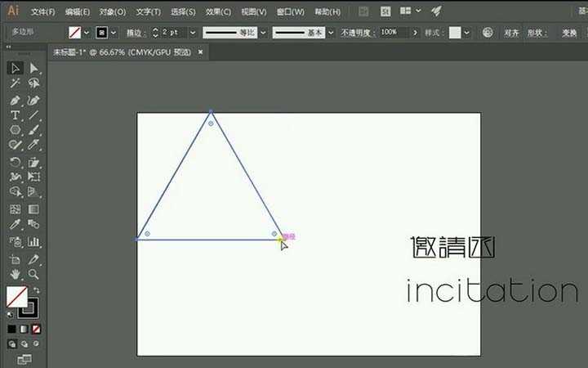Choose the Rotate tool
Viewport: 588px width, 368px height.
click(15, 162)
